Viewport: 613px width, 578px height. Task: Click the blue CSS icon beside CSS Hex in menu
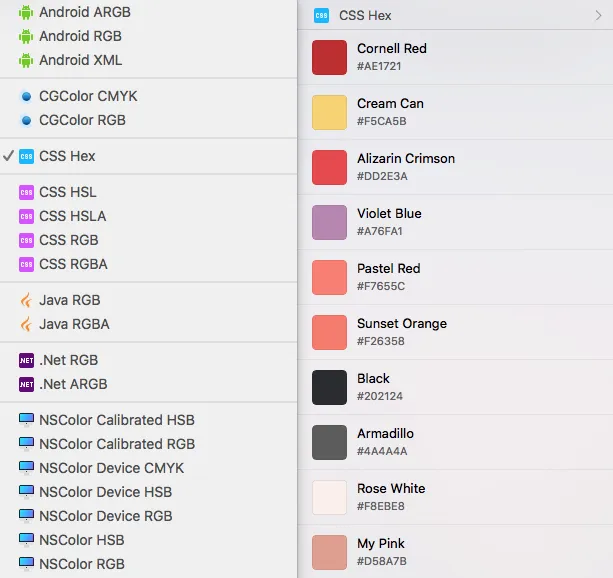click(26, 156)
